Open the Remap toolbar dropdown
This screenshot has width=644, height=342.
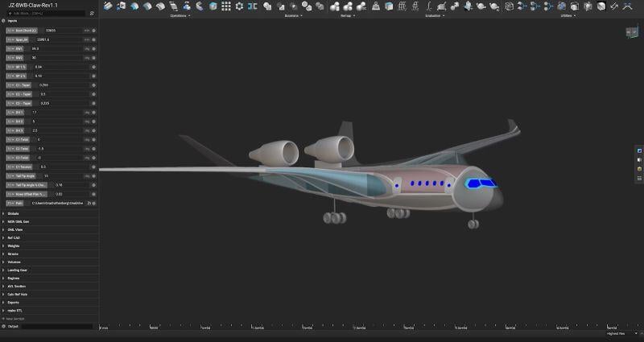348,15
